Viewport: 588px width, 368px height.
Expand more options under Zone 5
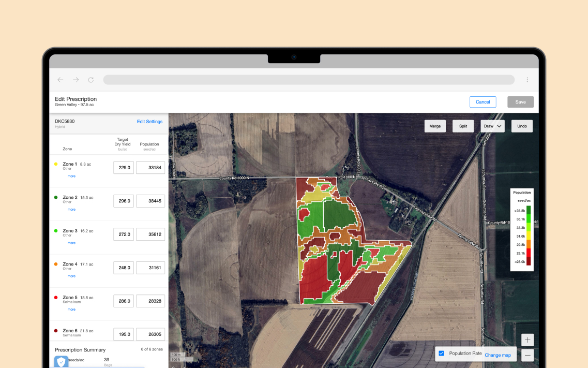pos(71,309)
